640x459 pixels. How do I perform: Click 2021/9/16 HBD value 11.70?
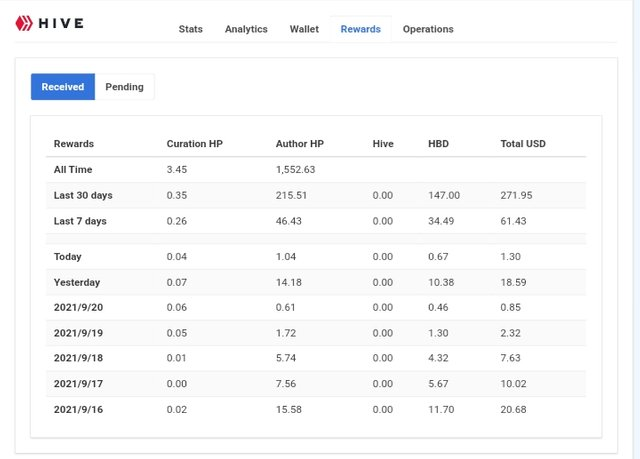pyautogui.click(x=441, y=409)
